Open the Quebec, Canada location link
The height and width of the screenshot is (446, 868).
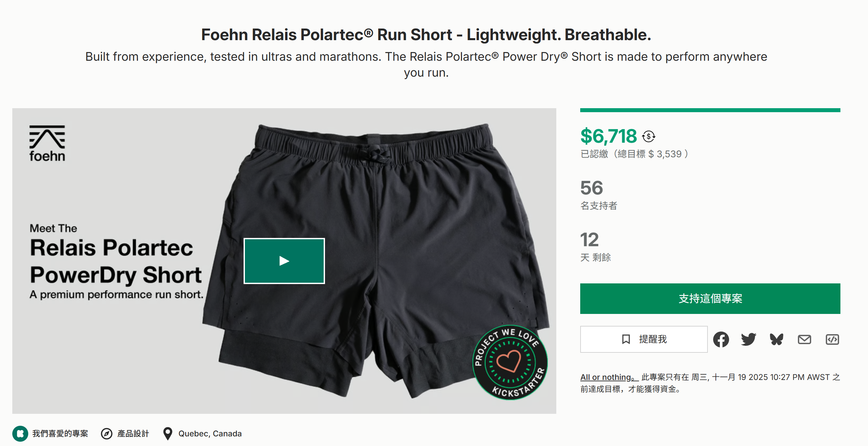tap(210, 433)
